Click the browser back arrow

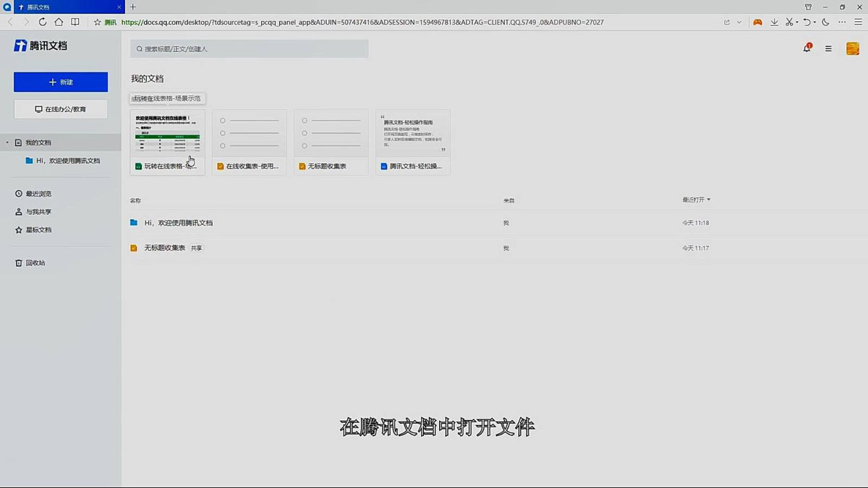pos(10,22)
